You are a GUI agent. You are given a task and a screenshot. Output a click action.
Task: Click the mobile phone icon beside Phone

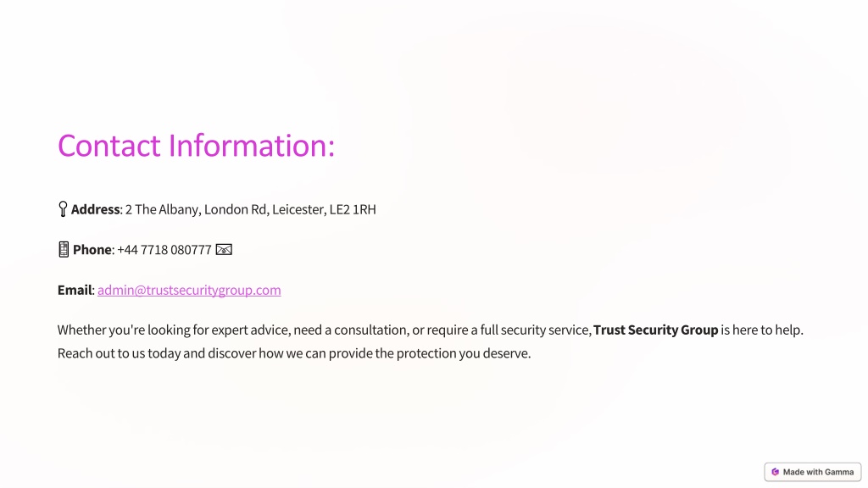point(64,250)
